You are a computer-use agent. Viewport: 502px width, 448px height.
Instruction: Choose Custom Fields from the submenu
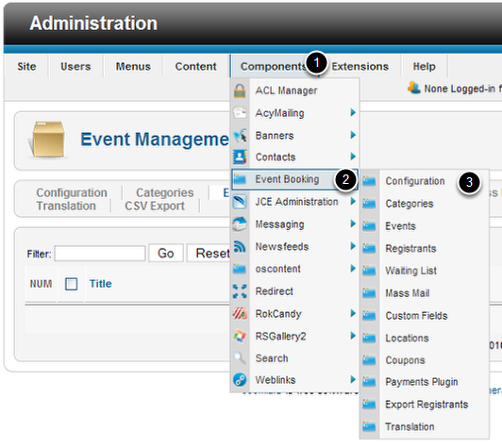416,316
